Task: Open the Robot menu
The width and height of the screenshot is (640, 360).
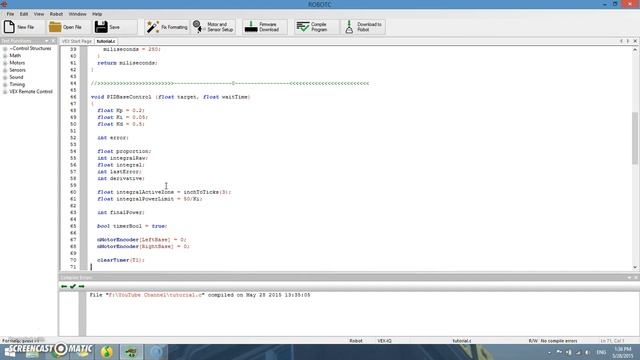Action: [x=56, y=14]
